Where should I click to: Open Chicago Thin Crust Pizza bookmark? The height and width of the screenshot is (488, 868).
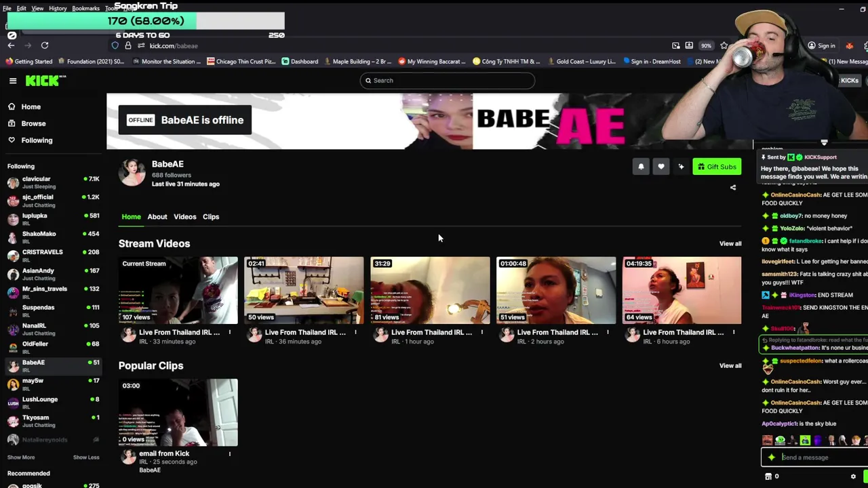tap(241, 62)
